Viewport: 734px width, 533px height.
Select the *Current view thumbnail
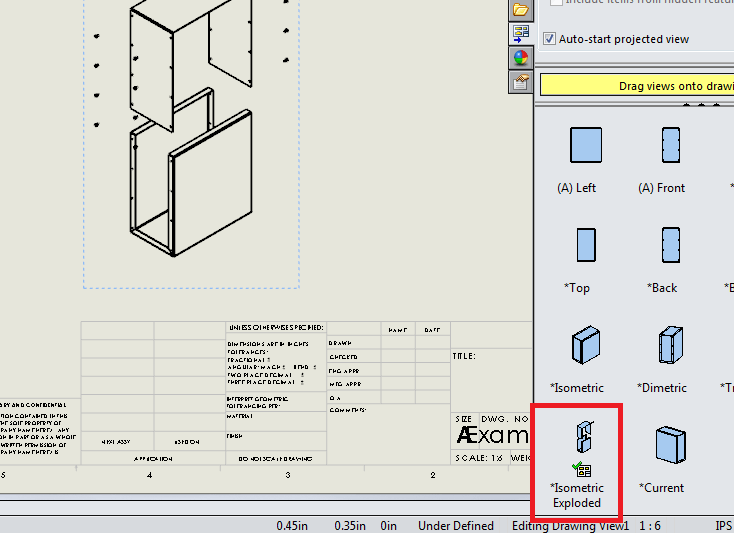[x=670, y=445]
